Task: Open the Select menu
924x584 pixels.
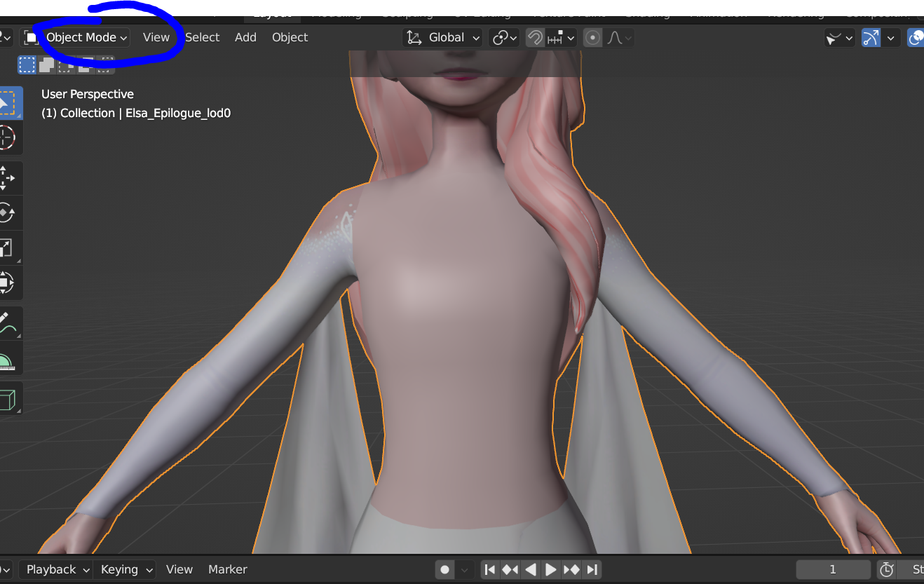Action: (x=203, y=38)
